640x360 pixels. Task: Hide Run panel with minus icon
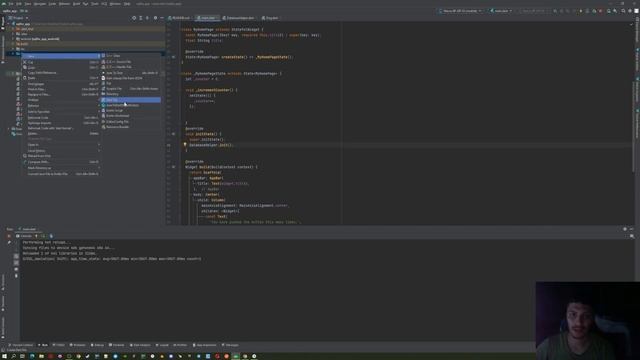click(631, 229)
